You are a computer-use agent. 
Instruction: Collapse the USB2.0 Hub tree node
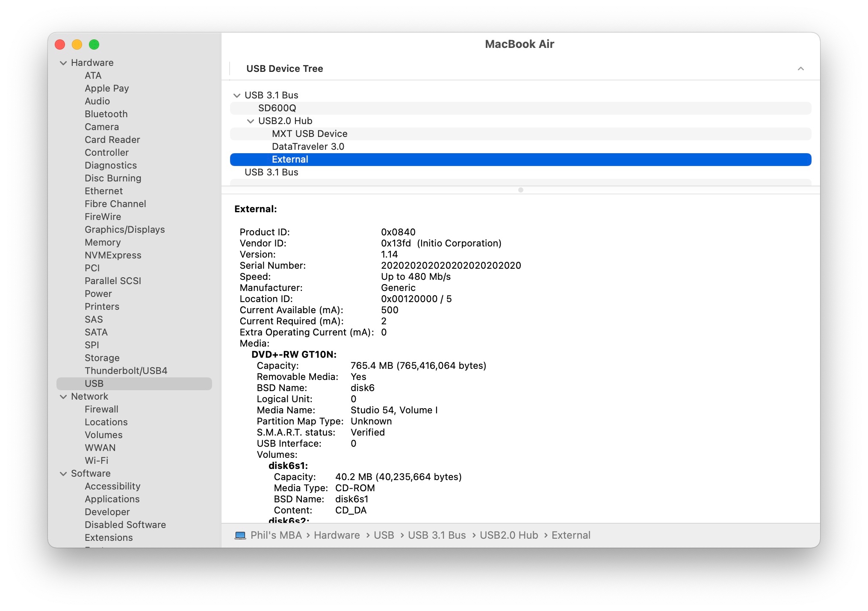pyautogui.click(x=251, y=121)
